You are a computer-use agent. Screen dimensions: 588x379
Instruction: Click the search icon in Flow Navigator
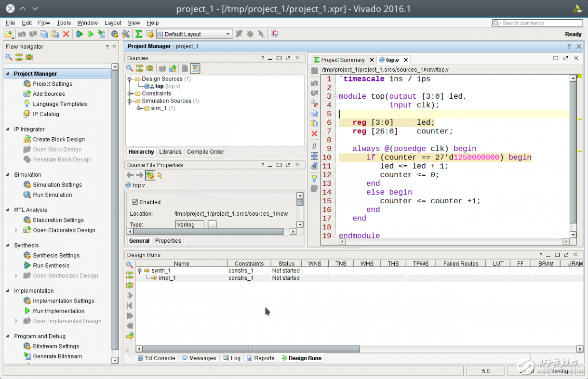click(x=9, y=57)
